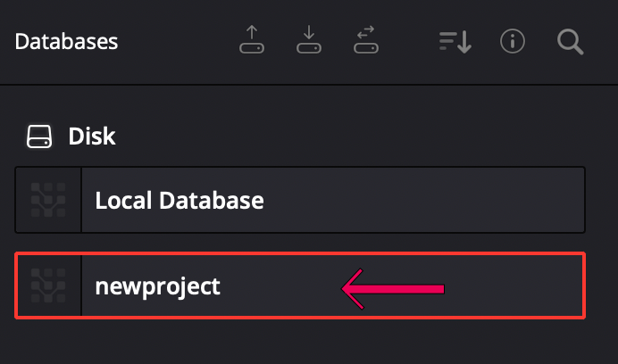The image size is (618, 364).
Task: Open database search with magnifier icon
Action: click(571, 42)
